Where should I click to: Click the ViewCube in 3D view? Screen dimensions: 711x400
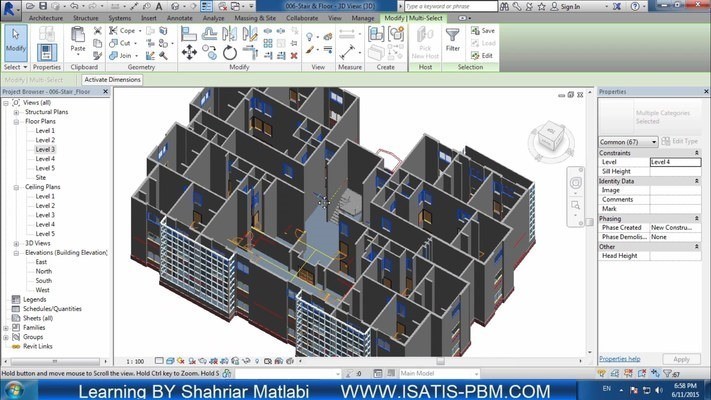pyautogui.click(x=546, y=139)
